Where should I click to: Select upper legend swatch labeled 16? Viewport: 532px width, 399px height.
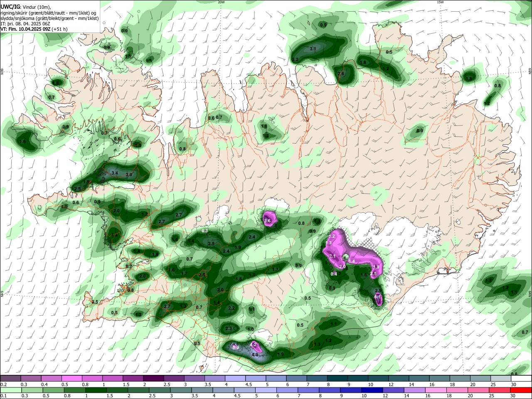pos(440,378)
